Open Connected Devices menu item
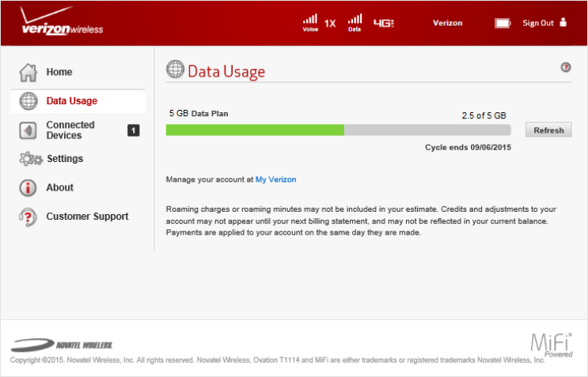588x377 pixels. pos(70,130)
